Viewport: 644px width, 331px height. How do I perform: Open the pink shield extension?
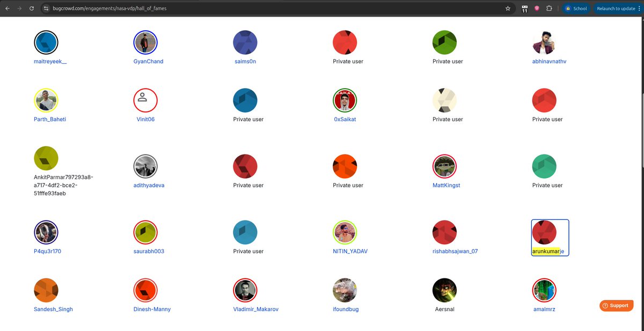(537, 9)
